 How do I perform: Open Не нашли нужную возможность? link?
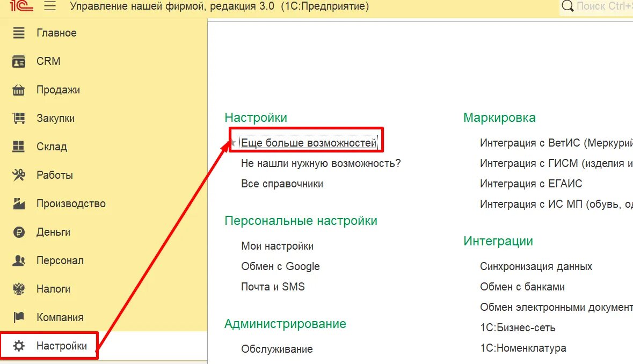click(321, 163)
